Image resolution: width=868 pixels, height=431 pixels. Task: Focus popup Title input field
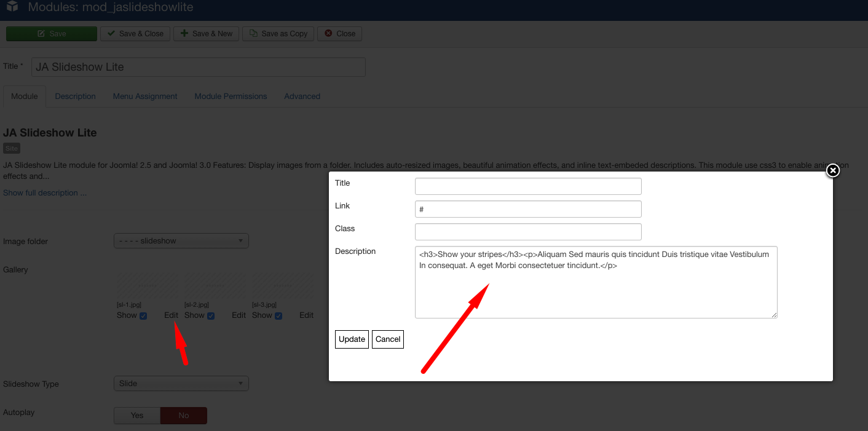click(528, 186)
